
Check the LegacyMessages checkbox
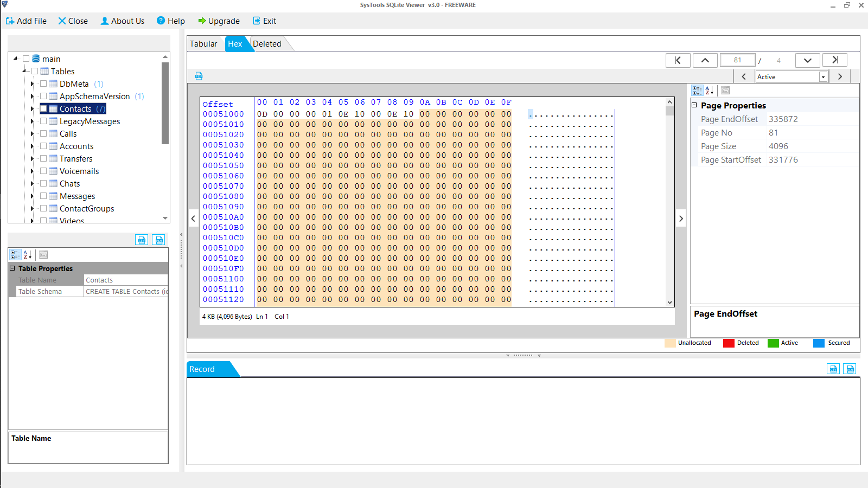[x=43, y=121]
